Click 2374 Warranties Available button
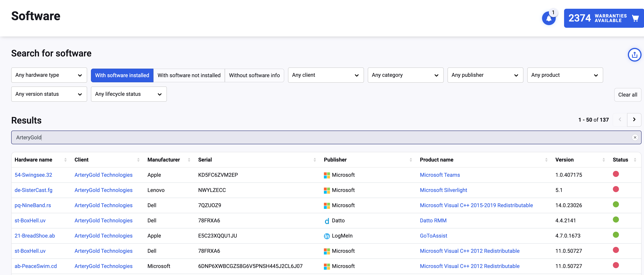Viewport: 644px width, 275px height. [x=604, y=18]
